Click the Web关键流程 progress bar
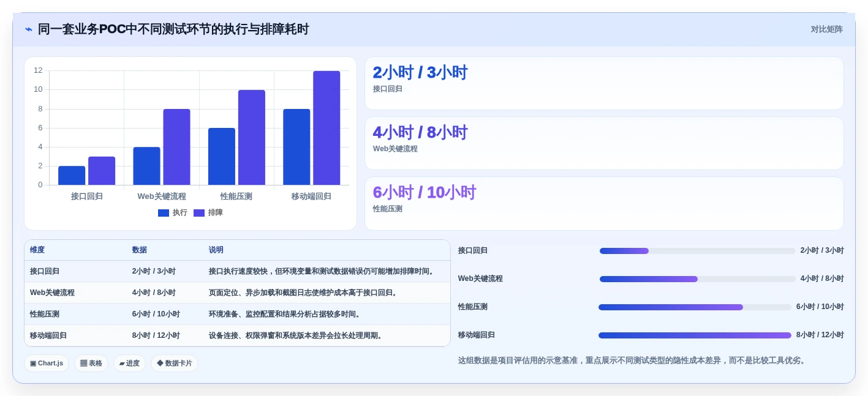 pos(697,279)
